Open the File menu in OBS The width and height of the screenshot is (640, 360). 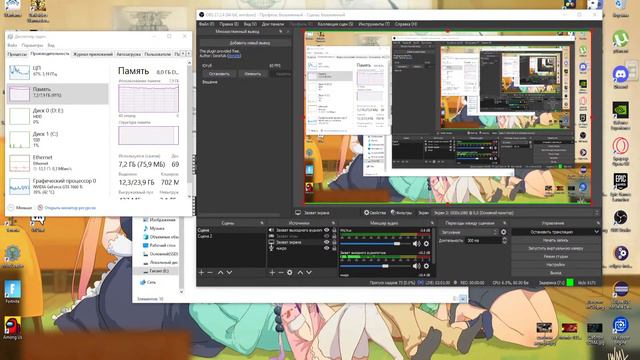[x=206, y=24]
